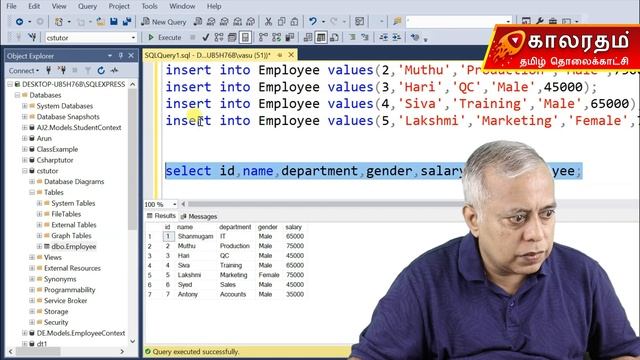Click the 'Shanmugam' cell in results
This screenshot has width=640, height=360.
(x=196, y=236)
